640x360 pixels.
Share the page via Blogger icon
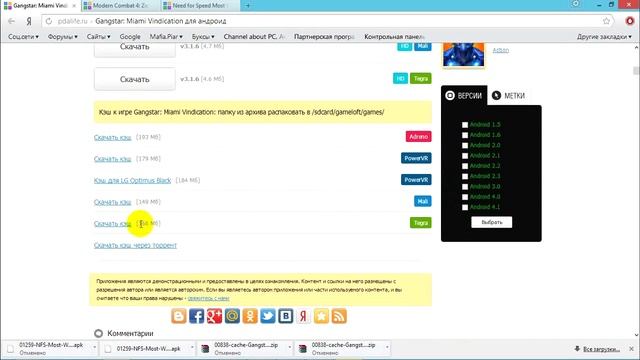point(178,316)
